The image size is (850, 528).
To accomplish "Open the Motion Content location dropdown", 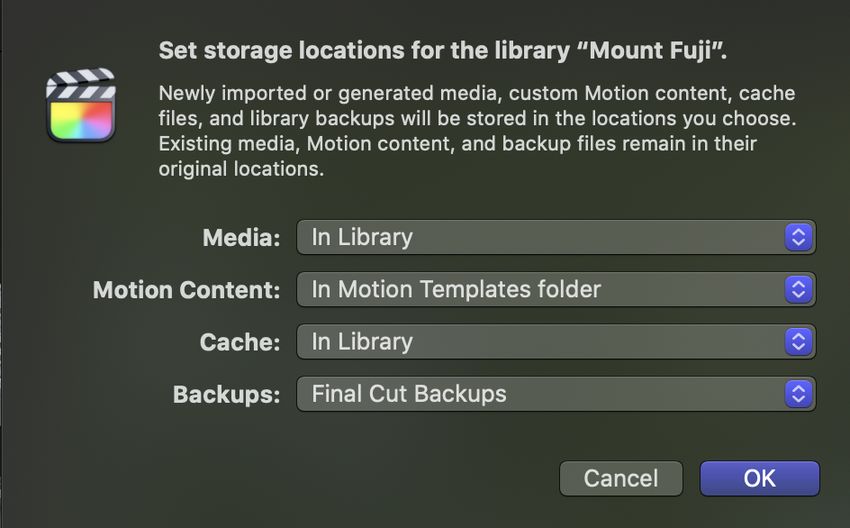I will coord(556,289).
